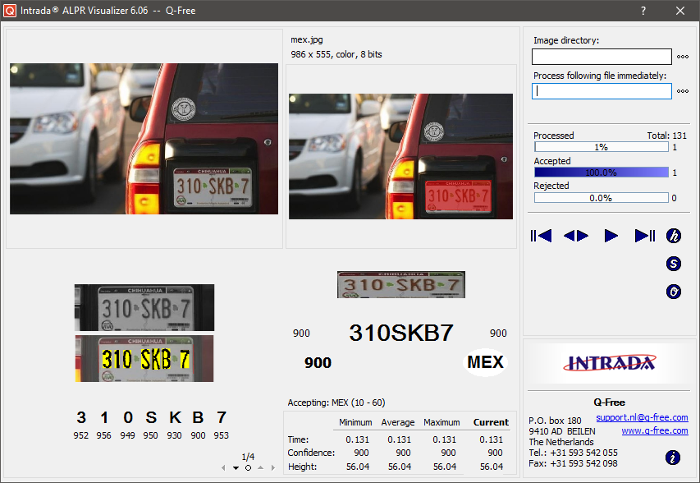
Task: Click the Q-Free app icon in the title bar
Action: [x=9, y=10]
